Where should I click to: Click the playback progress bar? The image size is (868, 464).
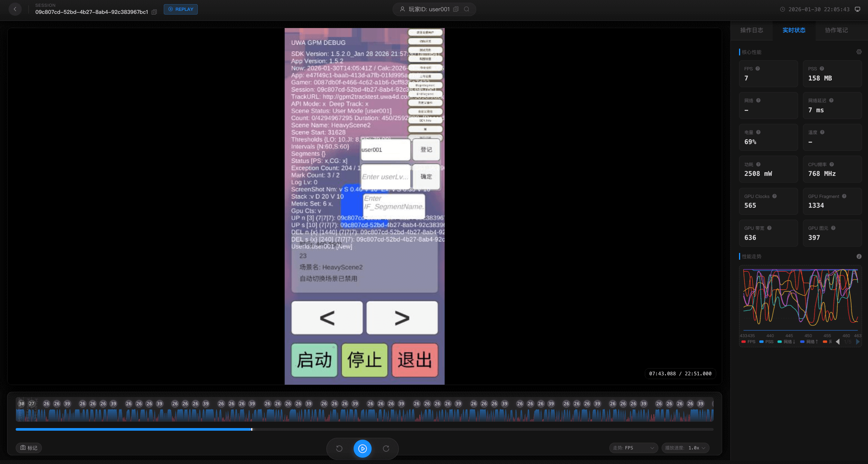point(364,429)
